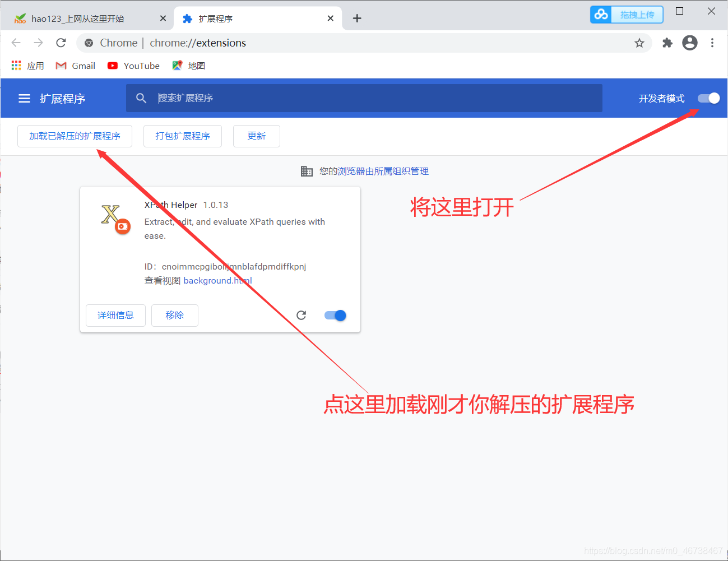Open background.html view link

pyautogui.click(x=217, y=280)
